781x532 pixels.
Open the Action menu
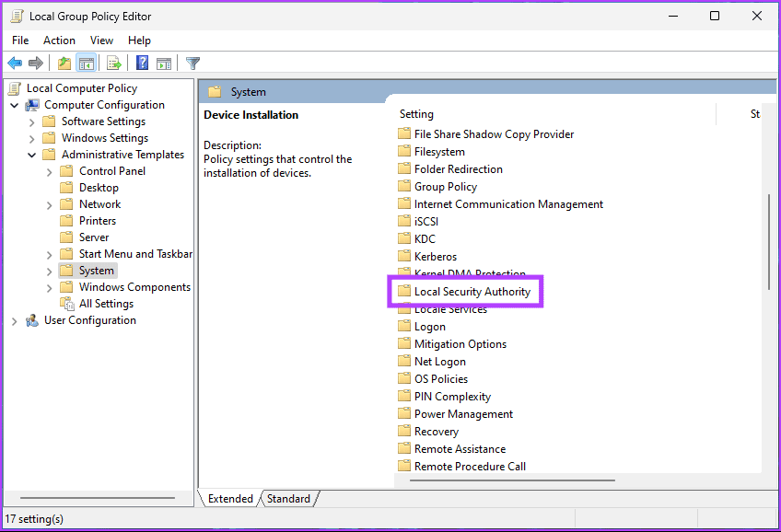(59, 40)
